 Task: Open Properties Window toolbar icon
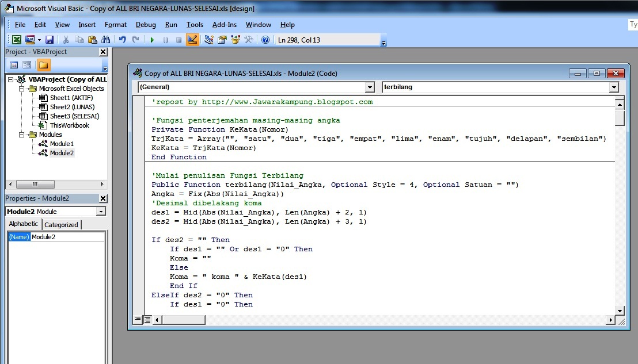click(222, 40)
